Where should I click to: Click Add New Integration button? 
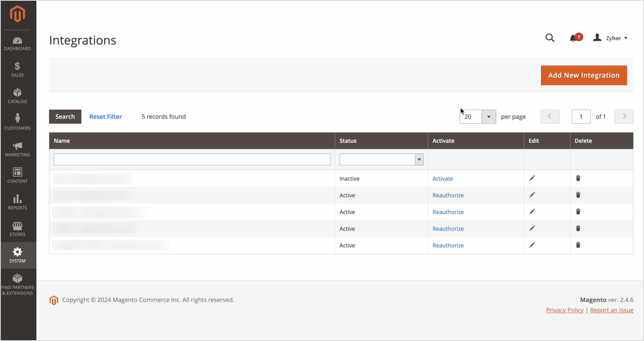[x=583, y=75]
